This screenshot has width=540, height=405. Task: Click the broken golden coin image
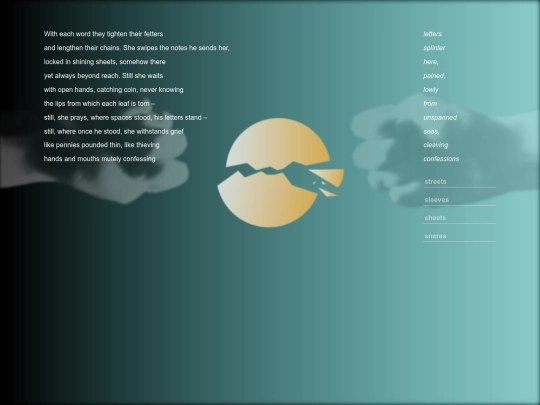280,173
